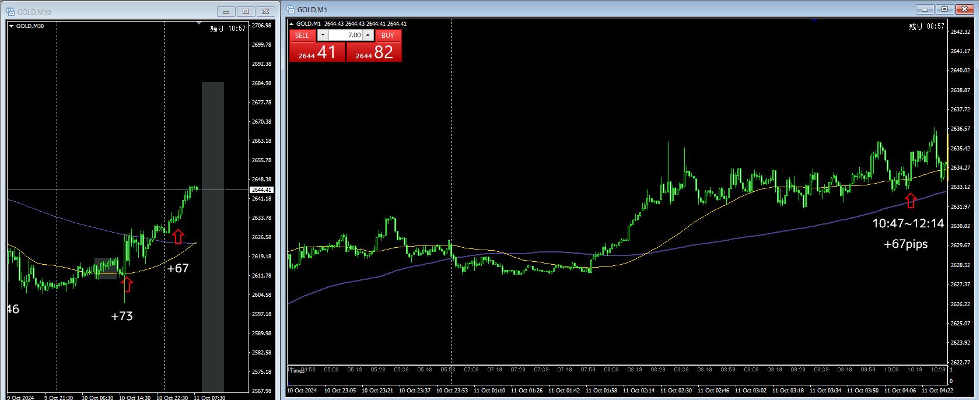Image resolution: width=980 pixels, height=400 pixels.
Task: Click the 残り 00:57 countdown label
Action: point(927,26)
